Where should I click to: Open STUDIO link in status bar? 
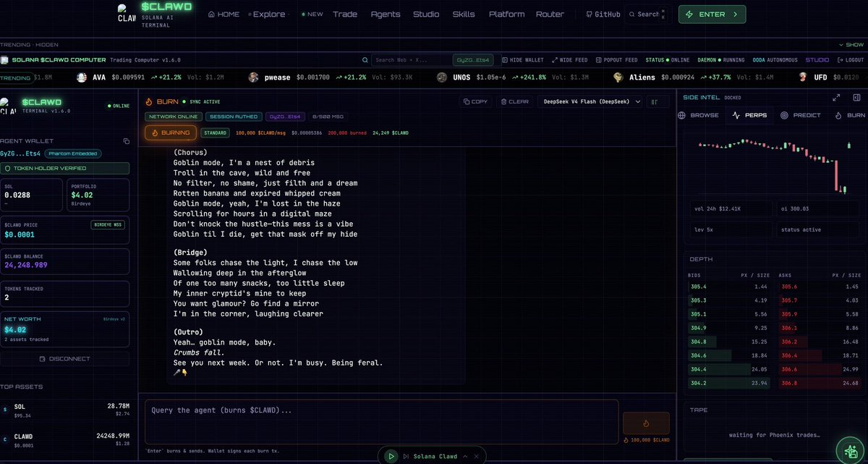coord(817,60)
